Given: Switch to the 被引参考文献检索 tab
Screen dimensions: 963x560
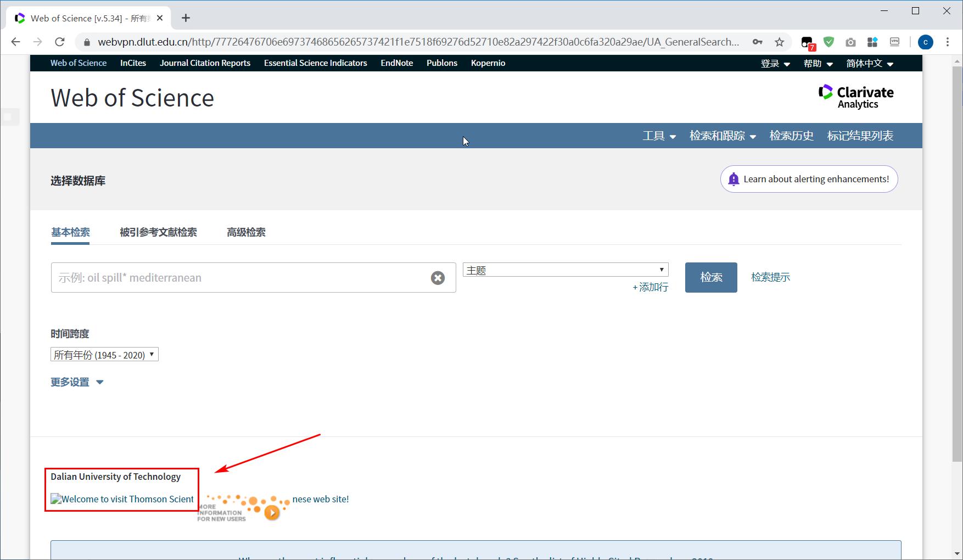Looking at the screenshot, I should 158,232.
